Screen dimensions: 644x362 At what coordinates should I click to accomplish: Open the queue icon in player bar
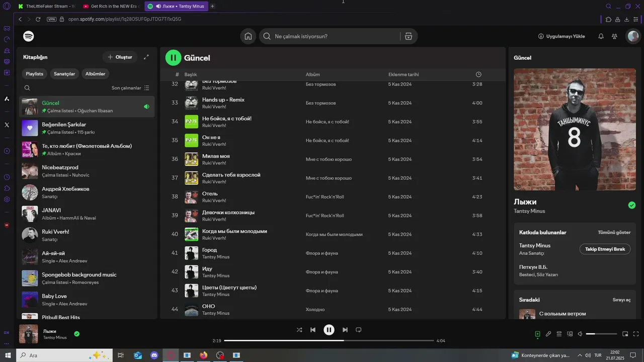pos(559,334)
